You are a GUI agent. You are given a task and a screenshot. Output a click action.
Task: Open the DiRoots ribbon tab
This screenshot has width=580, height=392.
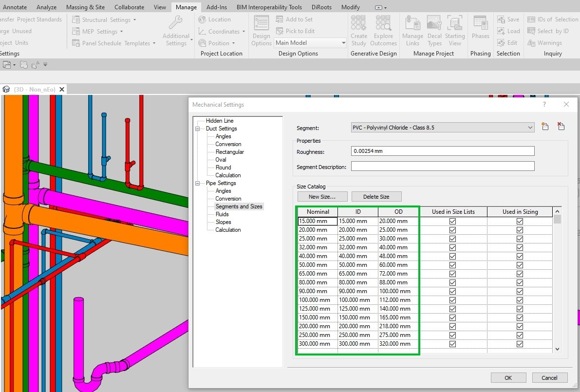(x=321, y=7)
